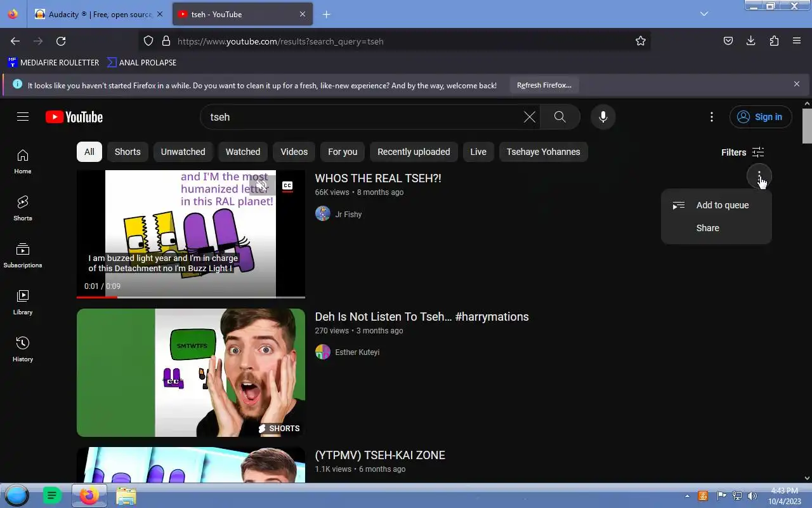This screenshot has height=508, width=812.
Task: Select the Unwatched filter chip
Action: coord(183,152)
